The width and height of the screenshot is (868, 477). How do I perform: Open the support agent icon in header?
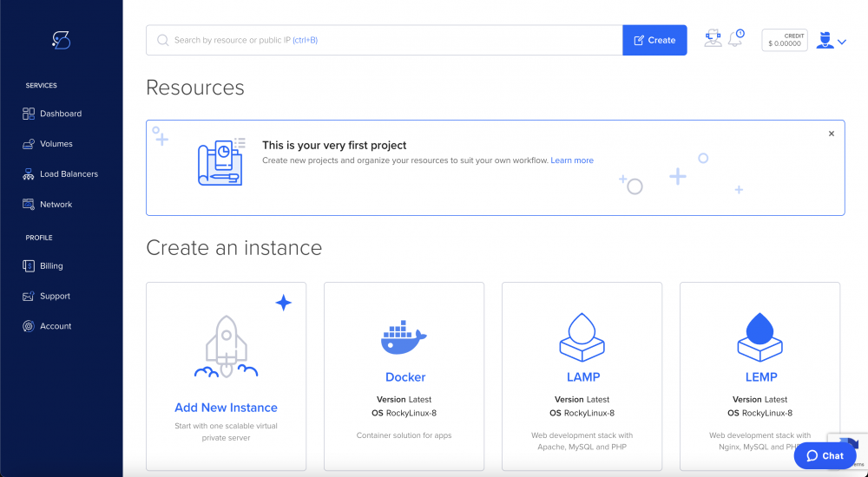pyautogui.click(x=713, y=38)
